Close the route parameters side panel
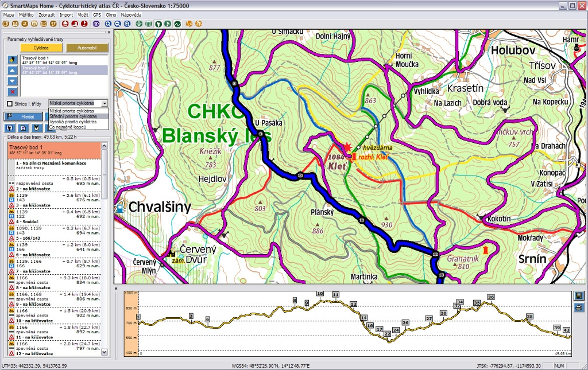 tap(109, 33)
